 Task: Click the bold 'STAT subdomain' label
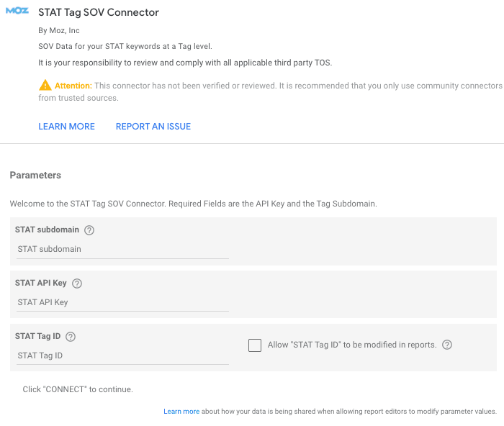[48, 230]
